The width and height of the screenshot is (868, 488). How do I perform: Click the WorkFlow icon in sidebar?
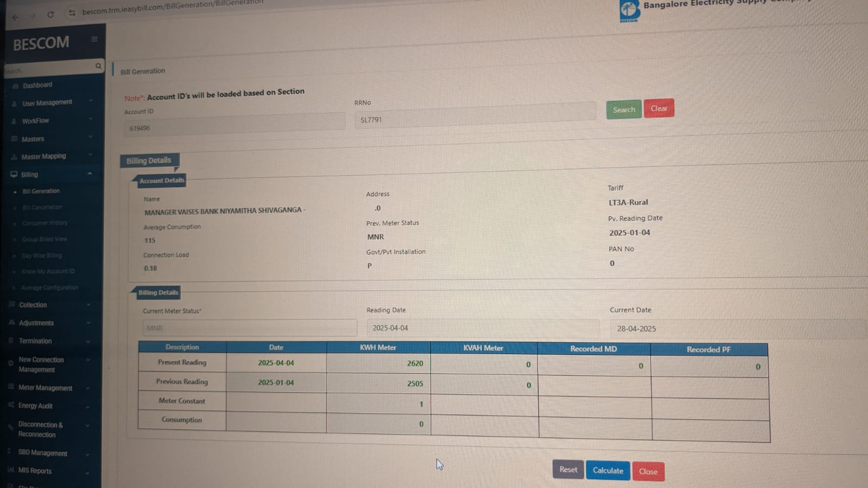14,121
